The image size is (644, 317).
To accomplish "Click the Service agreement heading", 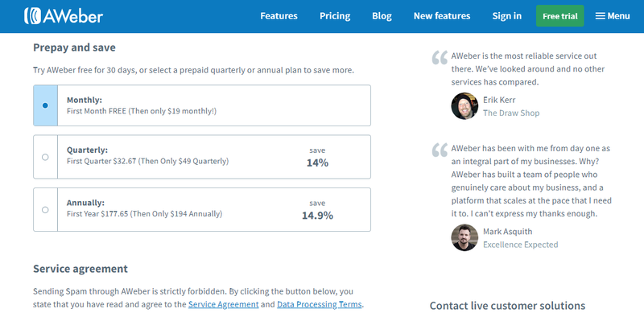I will [80, 269].
